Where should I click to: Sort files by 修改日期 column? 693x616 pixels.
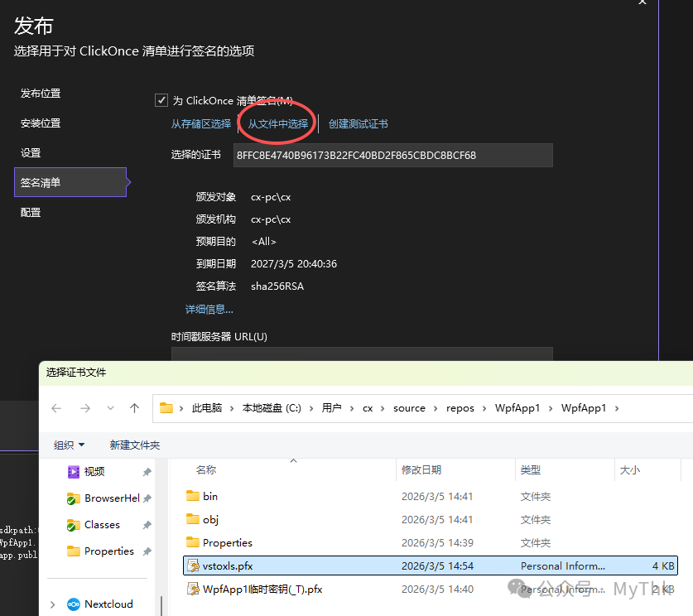(421, 469)
